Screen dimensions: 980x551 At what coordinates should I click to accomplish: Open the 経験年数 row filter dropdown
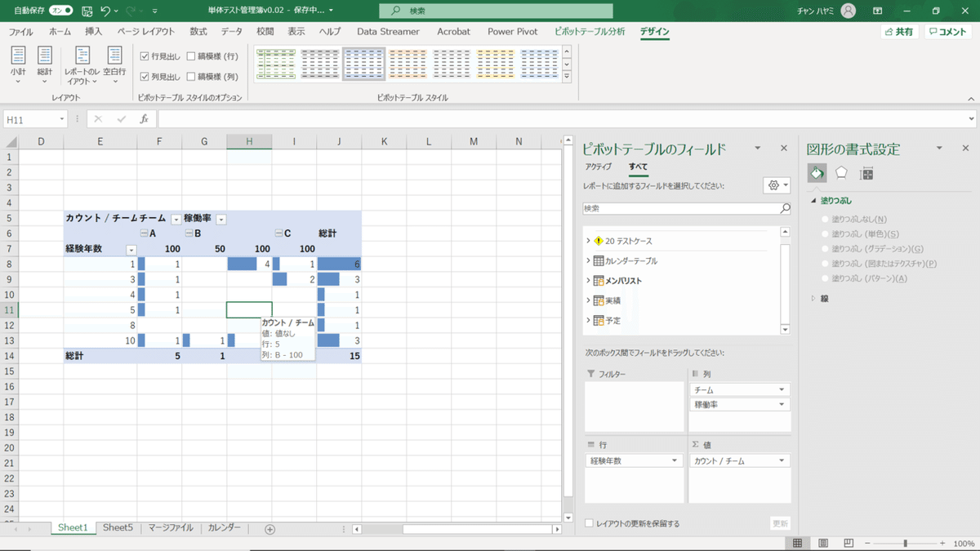tap(131, 249)
